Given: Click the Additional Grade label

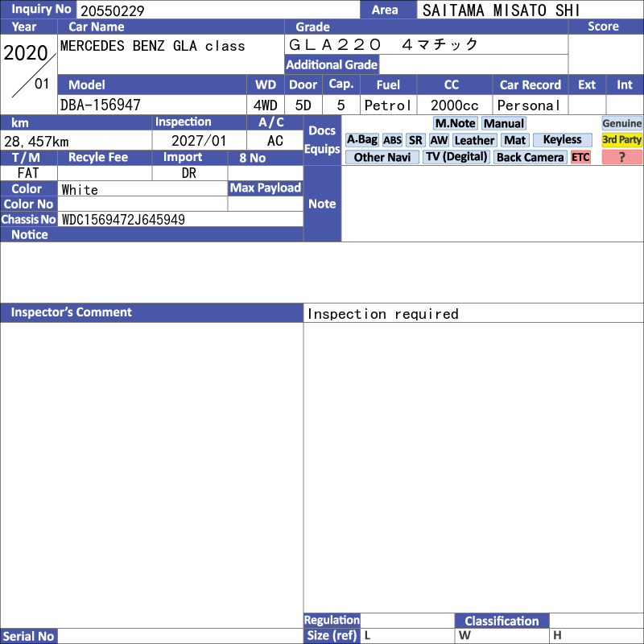Looking at the screenshot, I should click(x=332, y=64).
